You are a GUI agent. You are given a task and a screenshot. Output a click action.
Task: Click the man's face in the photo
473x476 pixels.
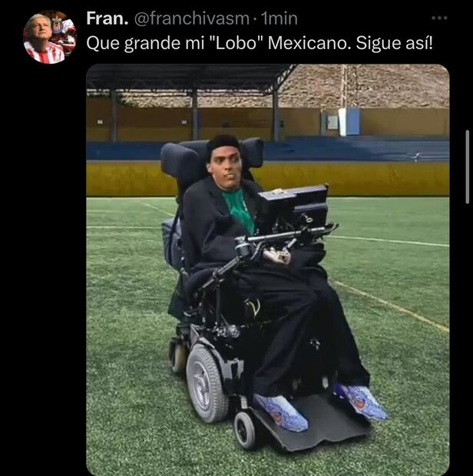point(227,167)
